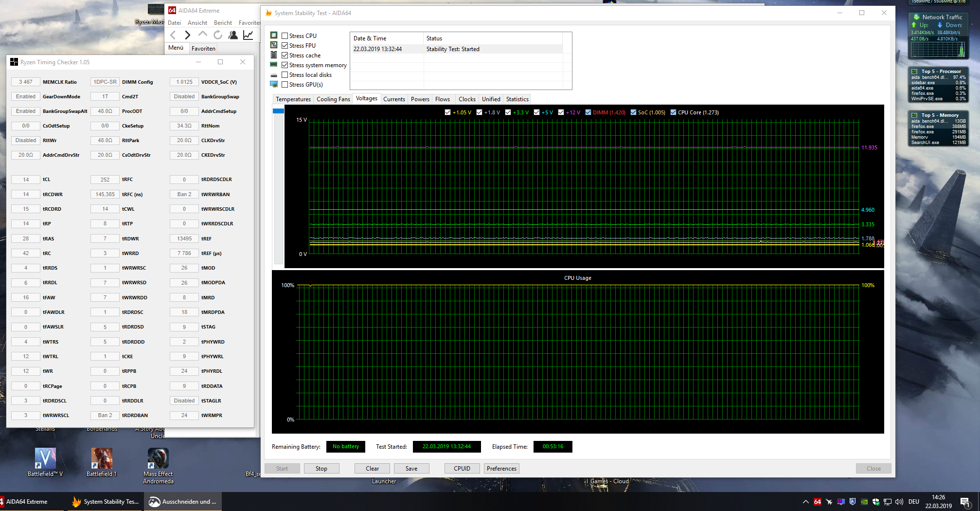Select the Stability Test: Started log row
980x511 pixels.
coord(457,49)
